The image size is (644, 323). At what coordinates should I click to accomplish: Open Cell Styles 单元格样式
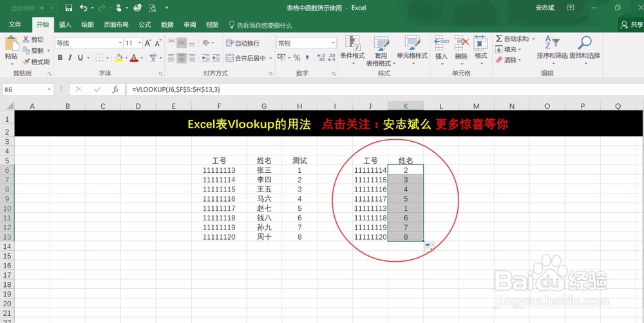coord(412,51)
